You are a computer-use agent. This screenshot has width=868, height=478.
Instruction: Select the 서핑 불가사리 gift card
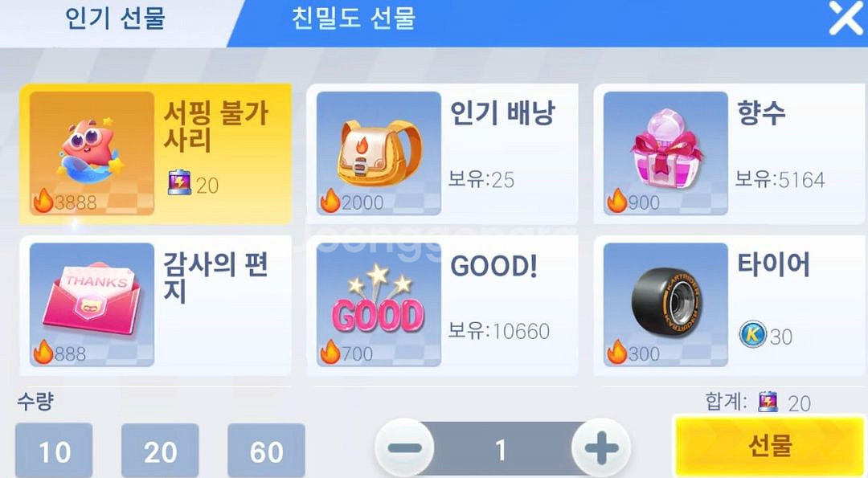coord(156,153)
